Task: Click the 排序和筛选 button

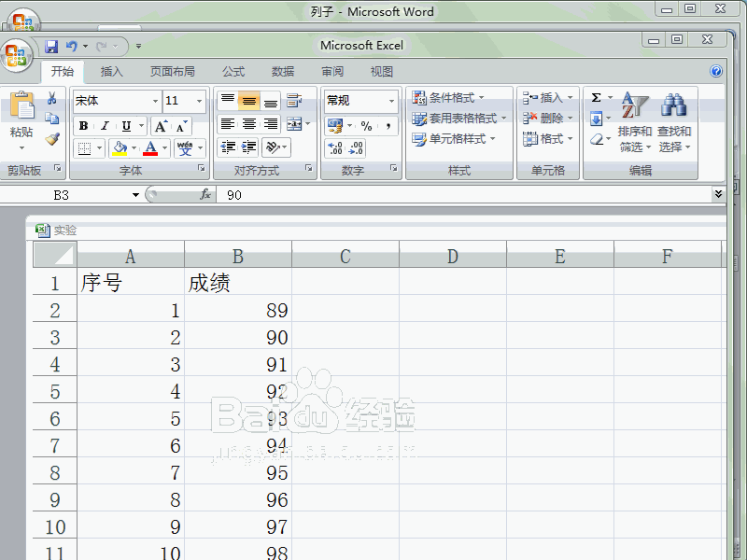Action: coord(635,122)
